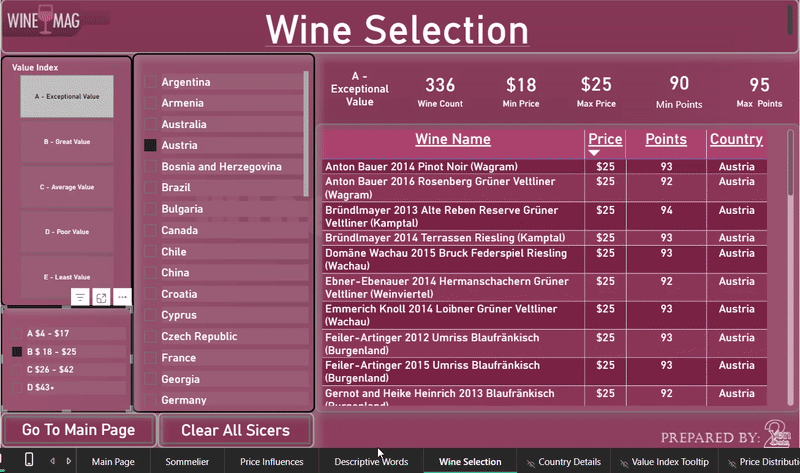Go to previous page tab arrow
This screenshot has width=800, height=473.
[x=52, y=461]
